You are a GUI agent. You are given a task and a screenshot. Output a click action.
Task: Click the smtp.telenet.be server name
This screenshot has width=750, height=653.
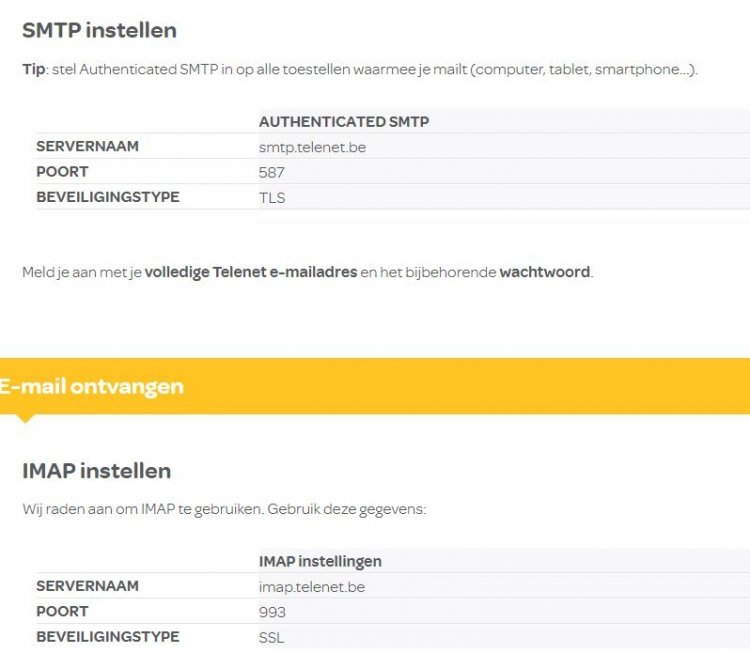point(311,147)
